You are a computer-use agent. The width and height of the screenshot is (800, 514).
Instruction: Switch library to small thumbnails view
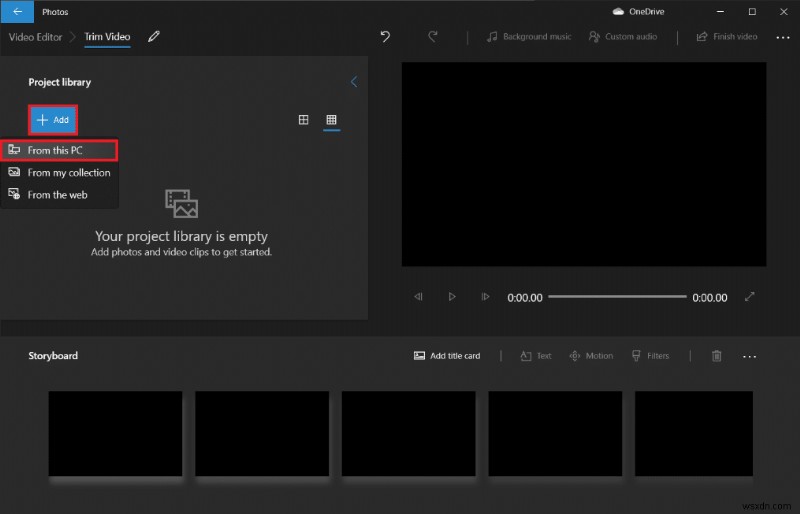(x=331, y=120)
